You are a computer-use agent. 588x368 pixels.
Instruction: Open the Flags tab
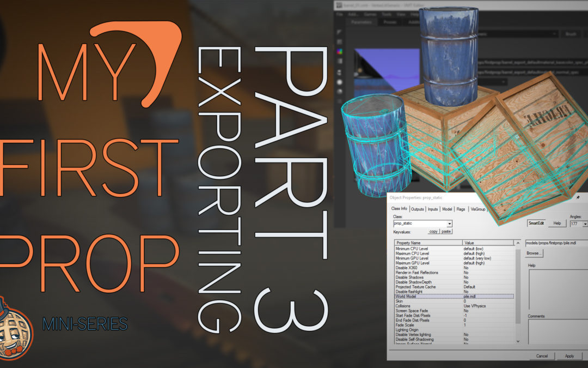[461, 209]
